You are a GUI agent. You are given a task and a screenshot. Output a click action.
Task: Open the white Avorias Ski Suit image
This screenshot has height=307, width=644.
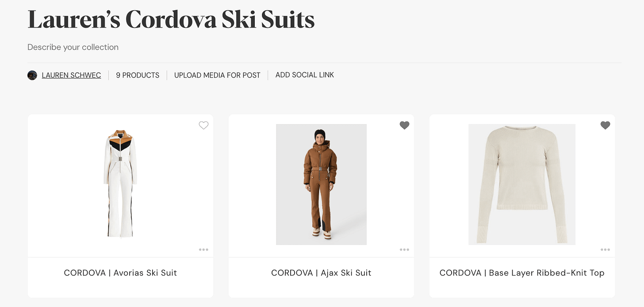[120, 183]
